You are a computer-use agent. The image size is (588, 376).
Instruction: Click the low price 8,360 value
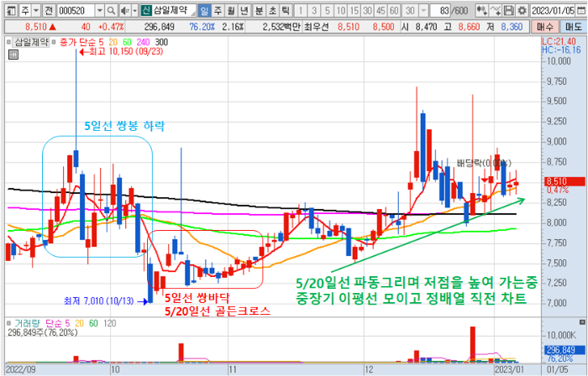[512, 27]
